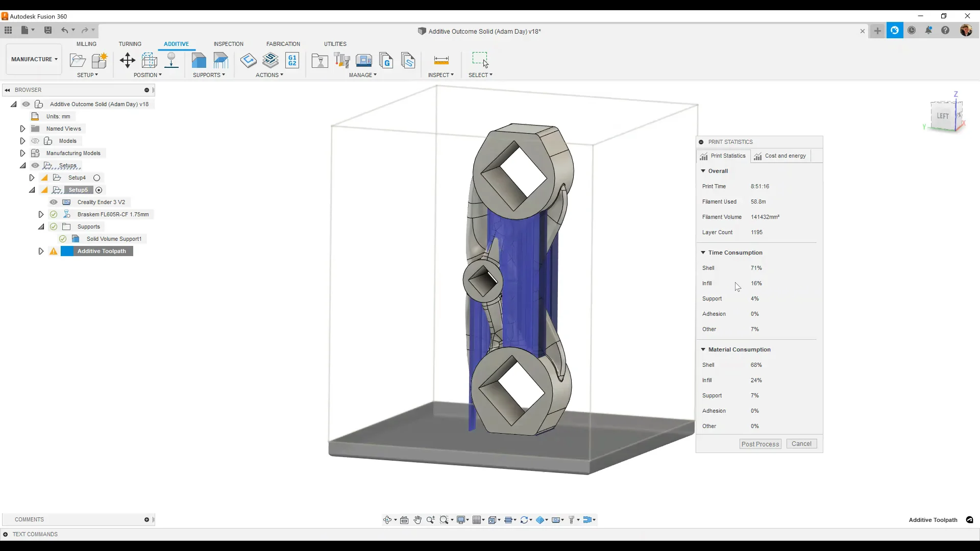This screenshot has height=551, width=980.
Task: Open the Post Library icon
Action: coord(386,61)
